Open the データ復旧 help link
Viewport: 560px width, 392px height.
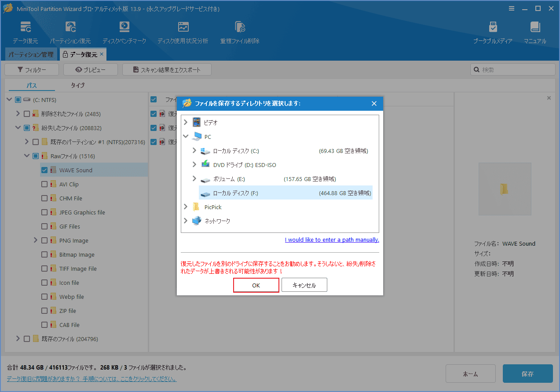pos(92,378)
